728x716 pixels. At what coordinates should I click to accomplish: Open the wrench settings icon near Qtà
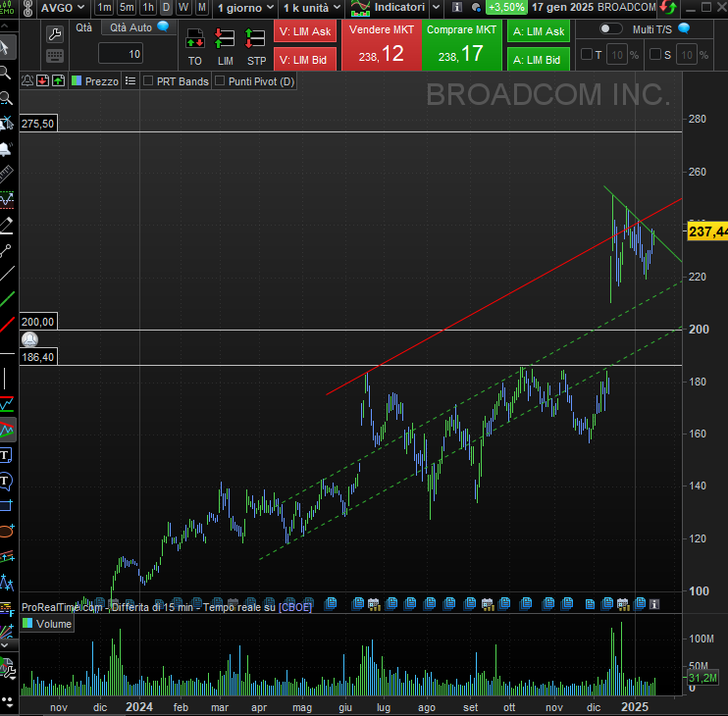[55, 32]
